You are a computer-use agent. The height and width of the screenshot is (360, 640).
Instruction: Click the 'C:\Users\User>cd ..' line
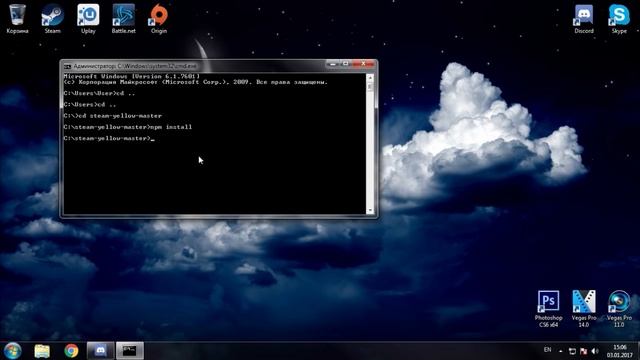click(99, 93)
